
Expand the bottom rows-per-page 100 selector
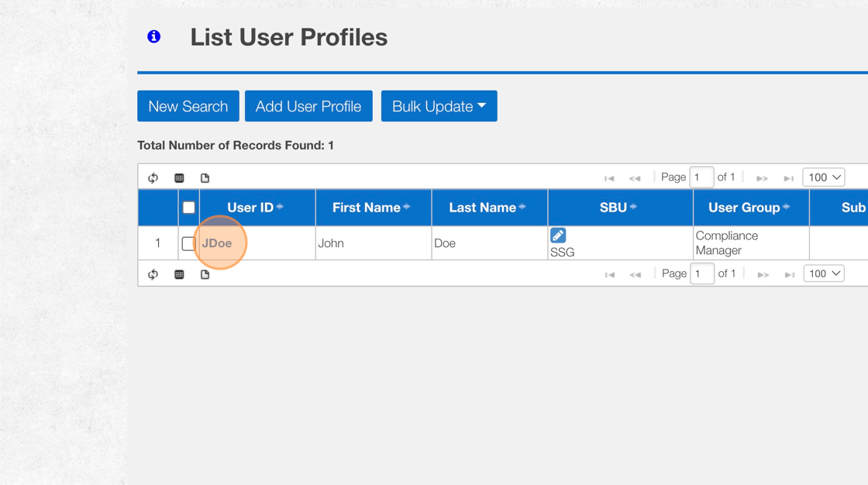pyautogui.click(x=824, y=273)
